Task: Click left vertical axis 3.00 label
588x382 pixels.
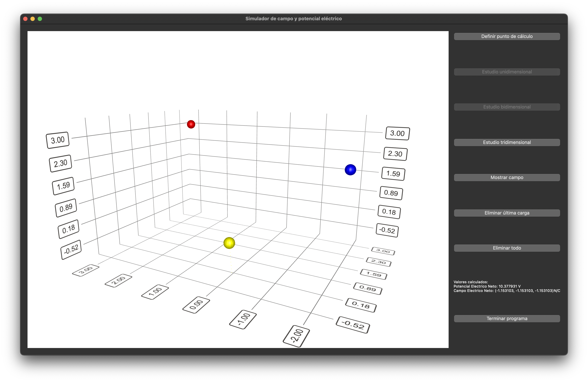Action: click(58, 140)
